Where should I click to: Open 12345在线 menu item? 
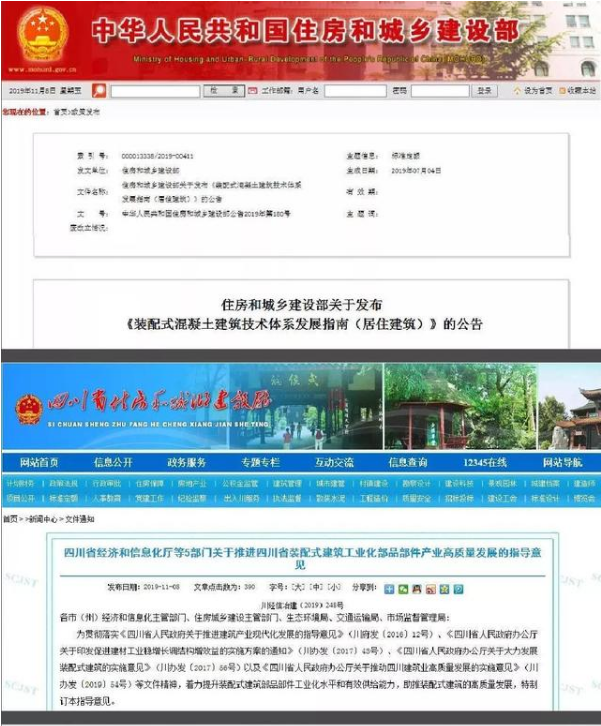485,462
